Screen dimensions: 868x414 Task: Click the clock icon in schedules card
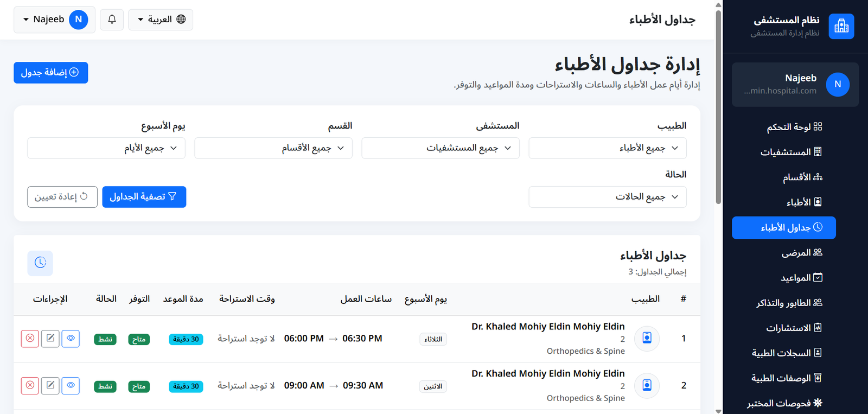click(40, 263)
